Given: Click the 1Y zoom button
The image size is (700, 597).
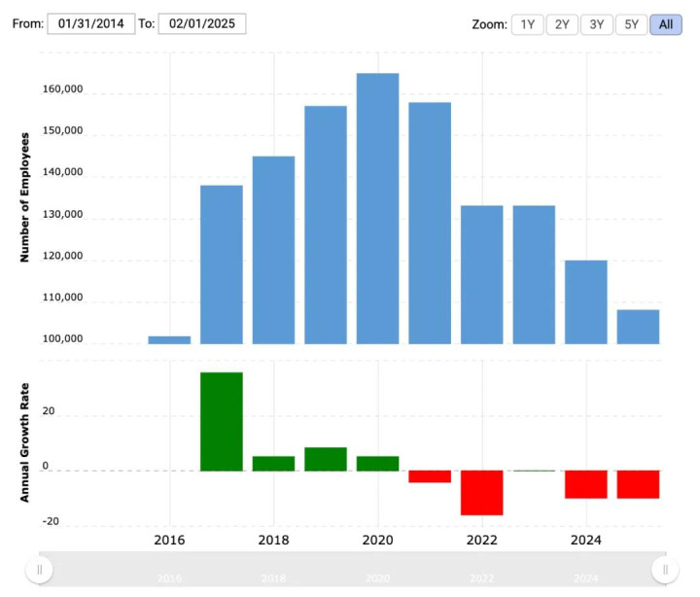Looking at the screenshot, I should point(527,24).
